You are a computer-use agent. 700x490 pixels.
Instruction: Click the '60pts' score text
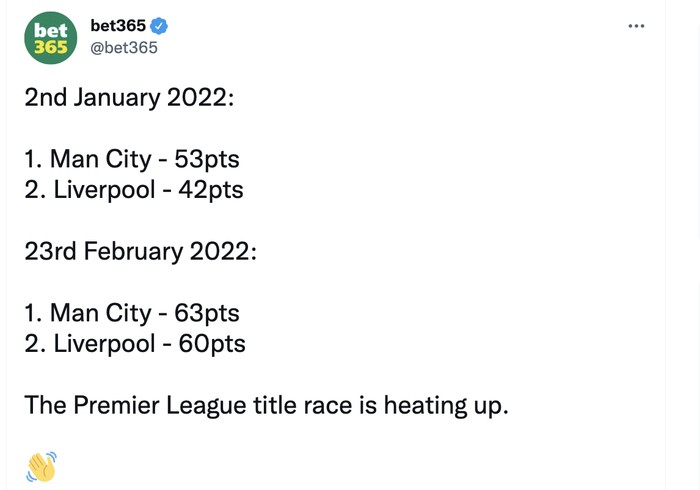[210, 343]
